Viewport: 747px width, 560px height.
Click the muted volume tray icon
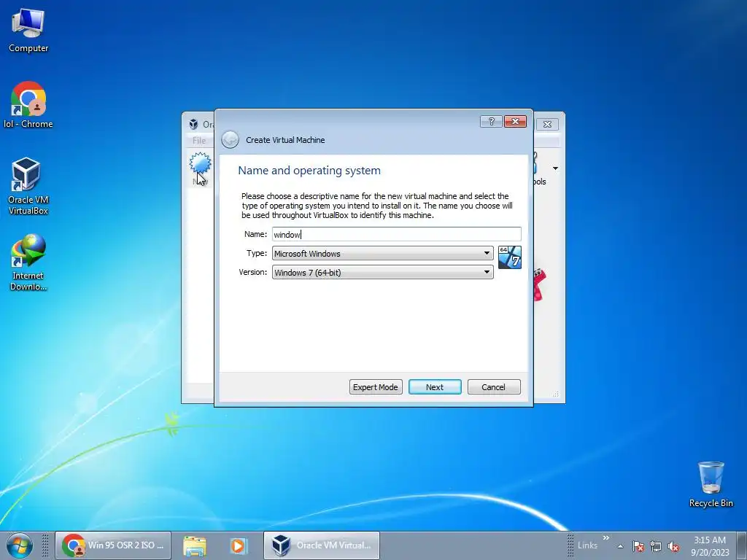coord(673,546)
